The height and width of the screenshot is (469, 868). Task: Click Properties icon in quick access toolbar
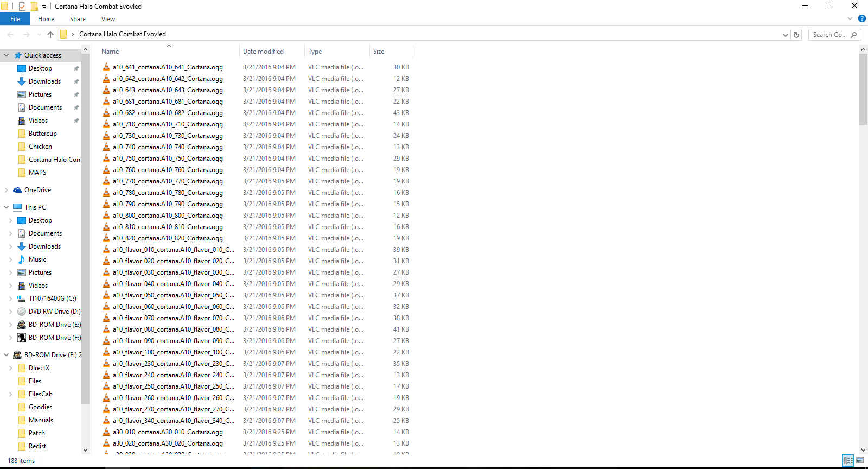22,7
